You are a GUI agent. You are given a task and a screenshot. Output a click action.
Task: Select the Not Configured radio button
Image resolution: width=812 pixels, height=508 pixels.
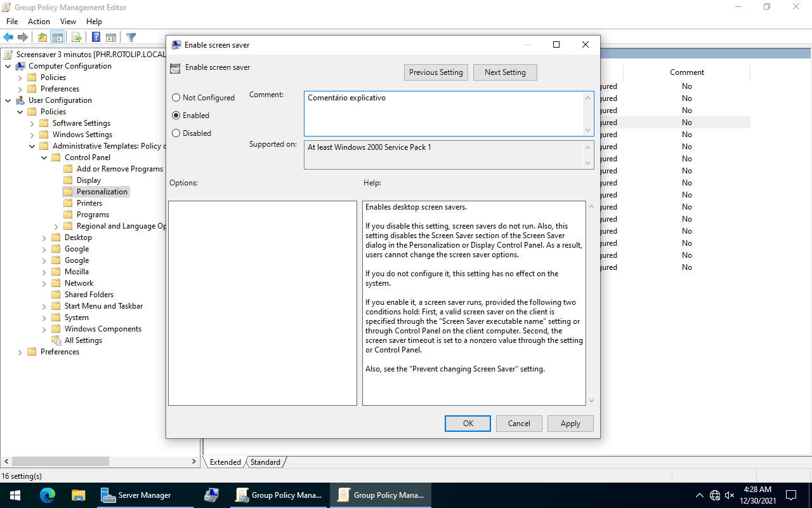pyautogui.click(x=176, y=98)
